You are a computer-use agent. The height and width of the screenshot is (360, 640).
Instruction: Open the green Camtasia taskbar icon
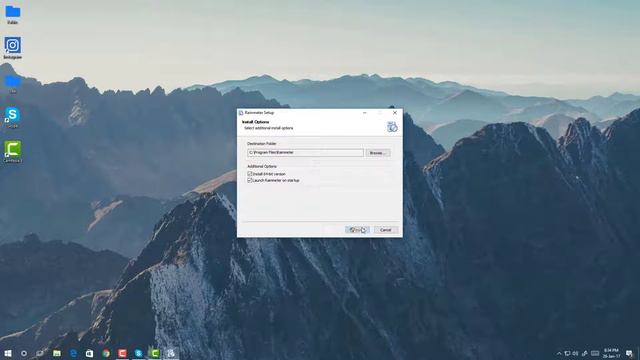point(155,353)
